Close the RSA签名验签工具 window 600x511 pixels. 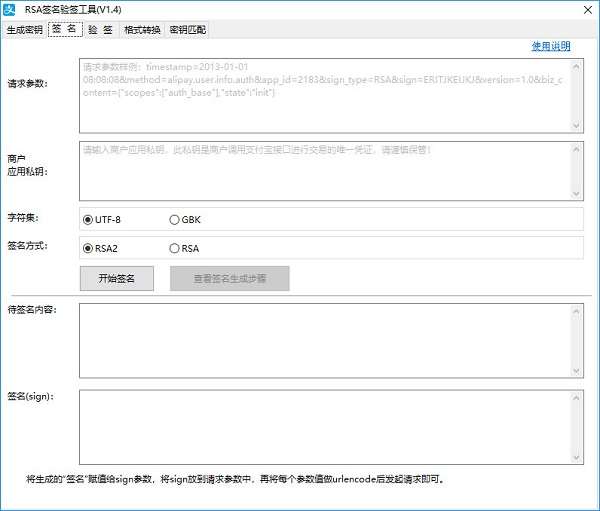tap(588, 10)
